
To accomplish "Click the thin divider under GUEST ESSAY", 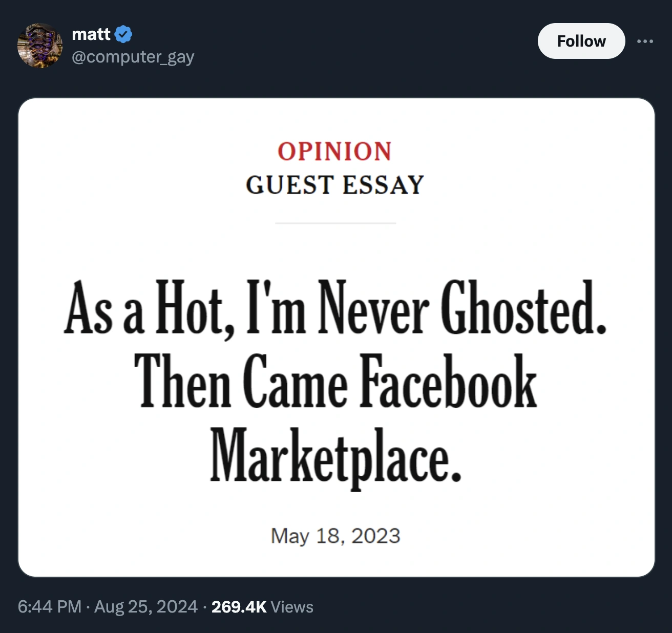I will (x=335, y=223).
